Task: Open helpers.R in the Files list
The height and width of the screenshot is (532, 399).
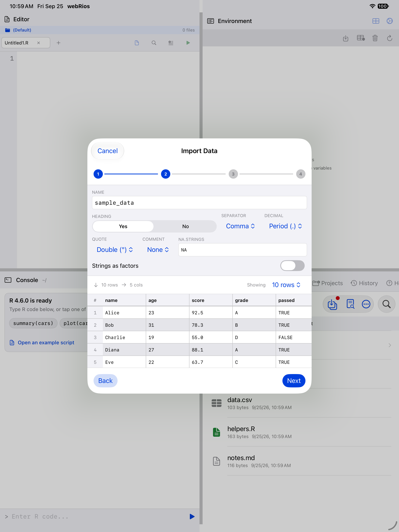Action: pos(301,432)
